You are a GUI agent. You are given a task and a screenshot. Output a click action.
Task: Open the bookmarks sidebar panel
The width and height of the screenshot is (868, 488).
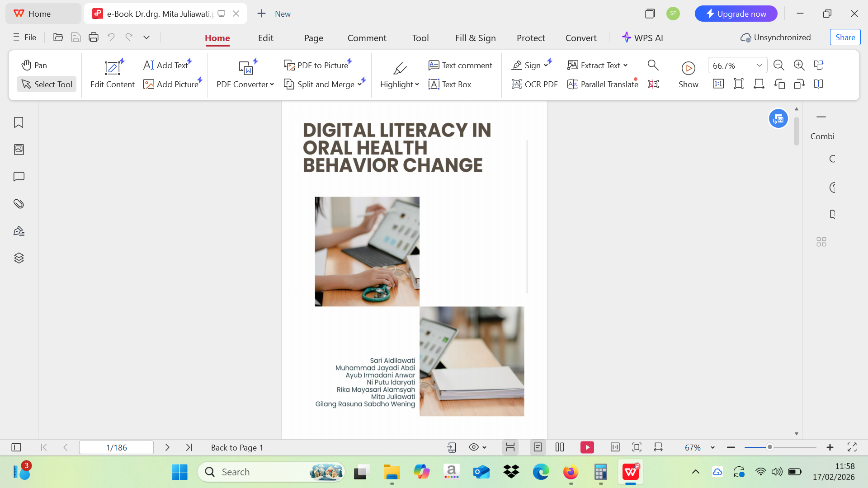[19, 122]
